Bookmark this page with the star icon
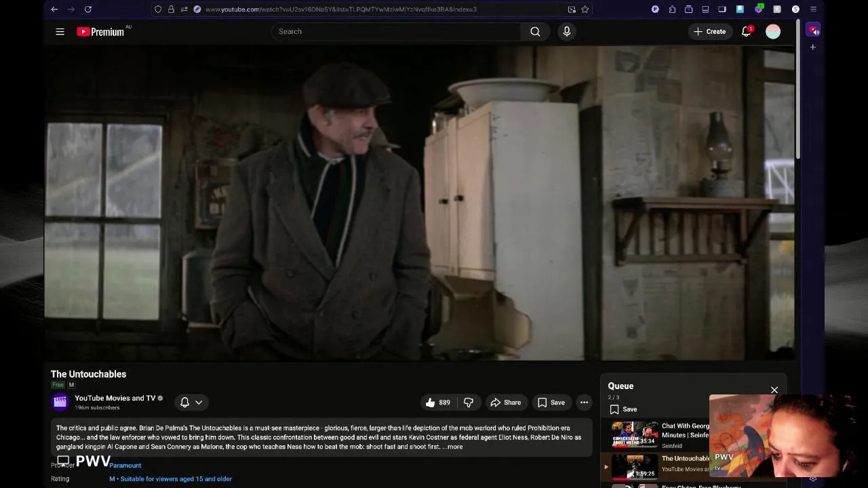868x488 pixels. tap(585, 9)
